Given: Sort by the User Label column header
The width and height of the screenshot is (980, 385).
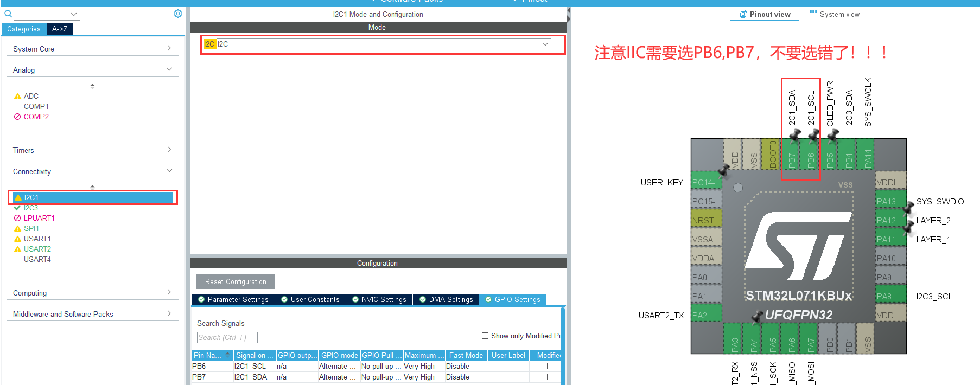Looking at the screenshot, I should [x=508, y=355].
